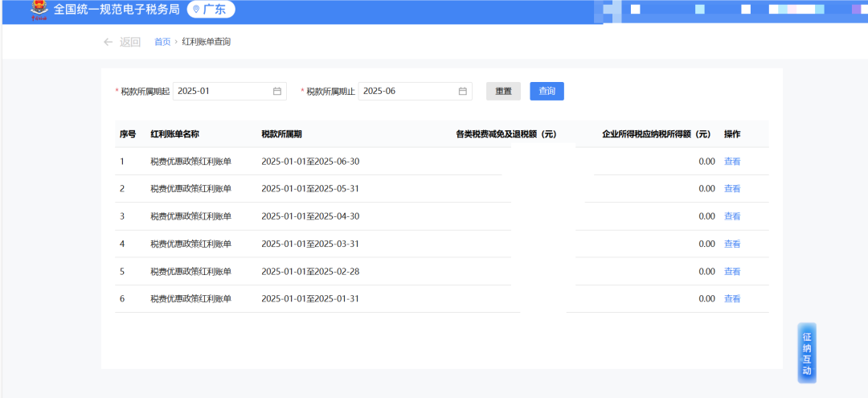Focus the 税款所属期起 date field

223,92
